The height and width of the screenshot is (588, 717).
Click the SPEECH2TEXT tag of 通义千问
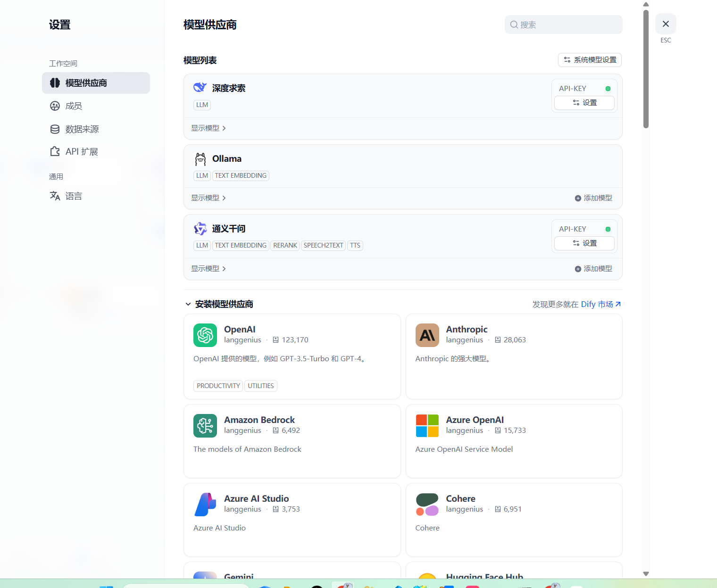(324, 246)
